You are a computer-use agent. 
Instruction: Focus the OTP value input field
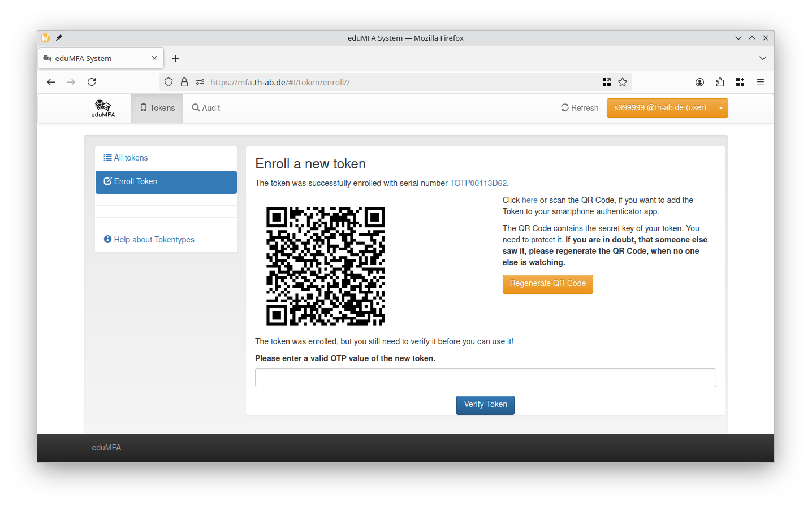coord(486,378)
